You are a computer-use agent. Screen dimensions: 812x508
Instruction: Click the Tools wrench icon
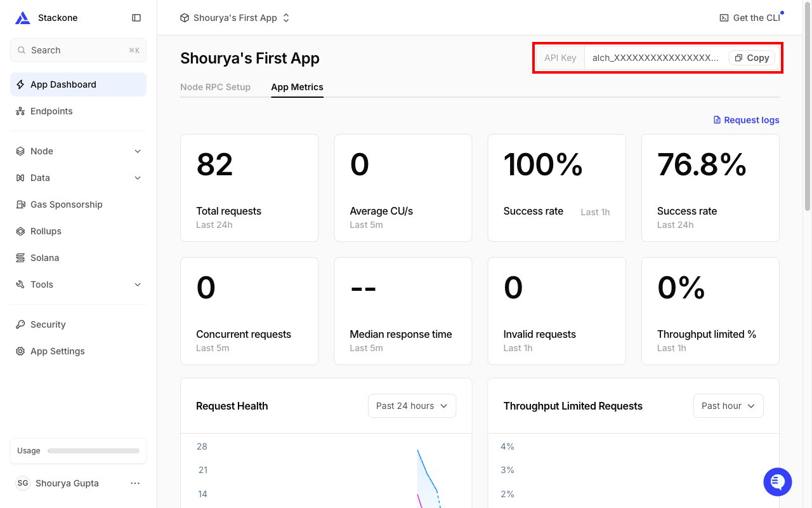point(20,284)
